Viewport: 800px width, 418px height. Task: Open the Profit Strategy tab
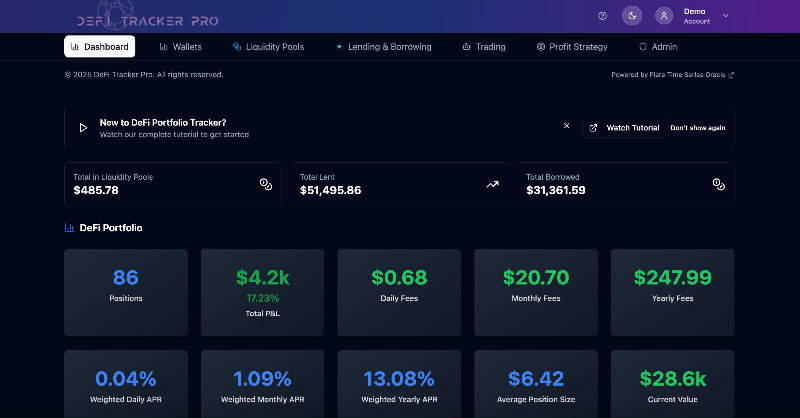(x=572, y=46)
